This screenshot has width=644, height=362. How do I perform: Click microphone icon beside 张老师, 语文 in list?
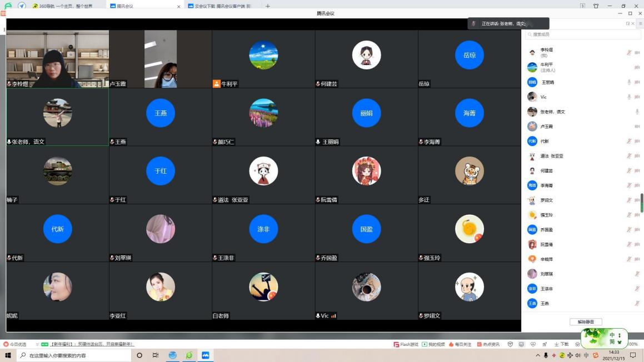click(637, 112)
